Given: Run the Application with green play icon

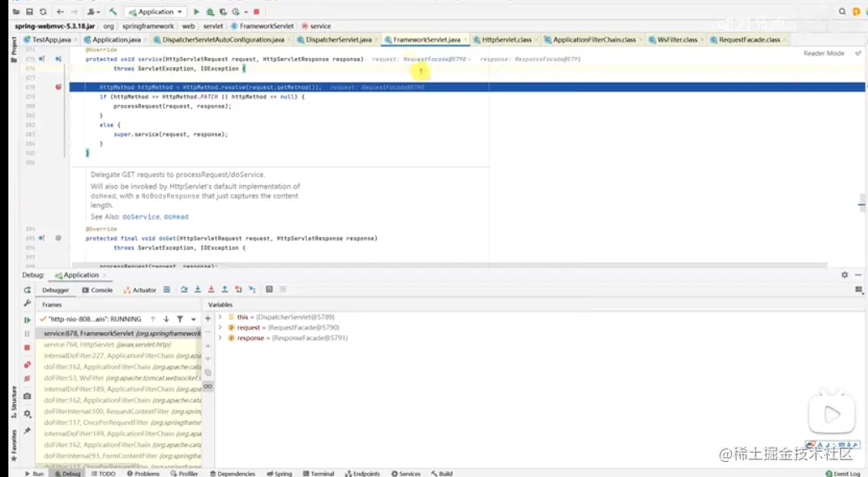Looking at the screenshot, I should (x=196, y=12).
